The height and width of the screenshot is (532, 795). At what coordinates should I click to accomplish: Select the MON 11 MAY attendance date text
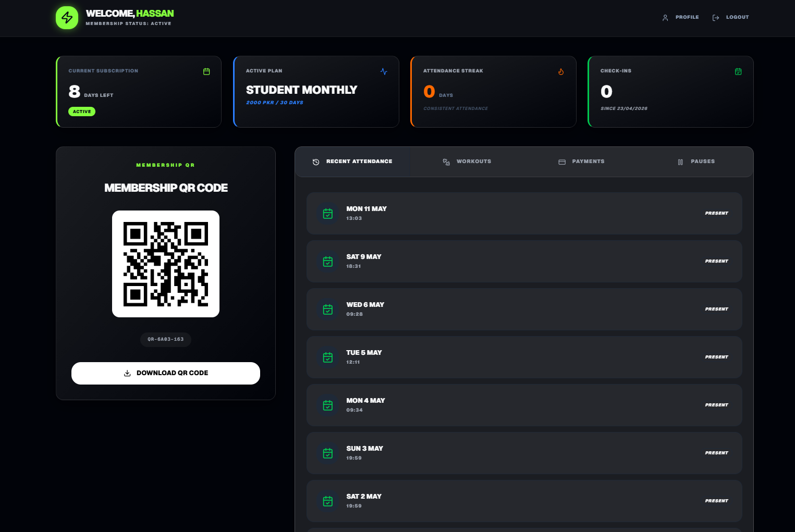coord(366,209)
